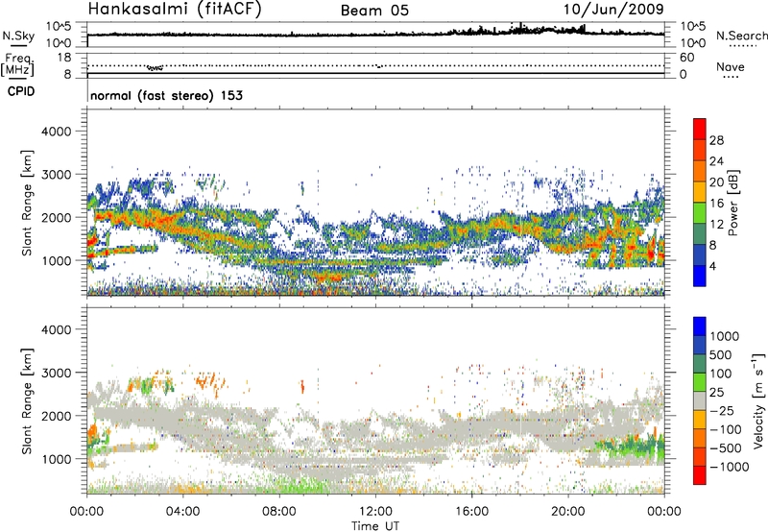Click the 'Velocity [m s⁻¹]' colorbar label

pyautogui.click(x=757, y=400)
